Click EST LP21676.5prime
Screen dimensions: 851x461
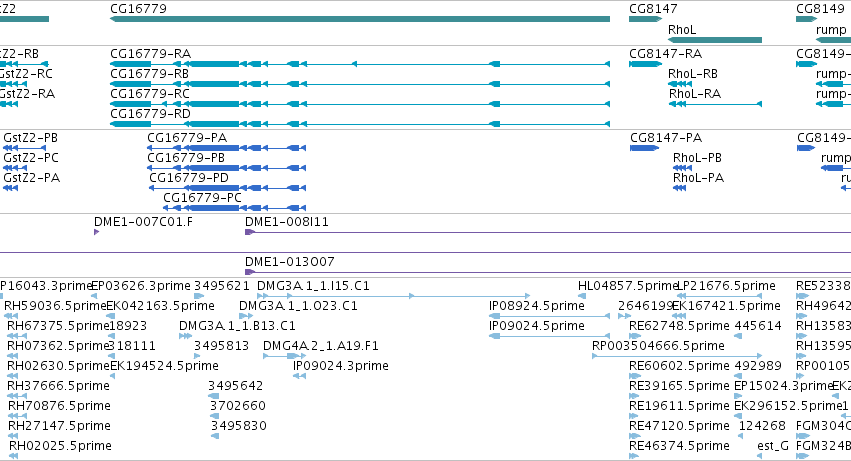coord(726,286)
